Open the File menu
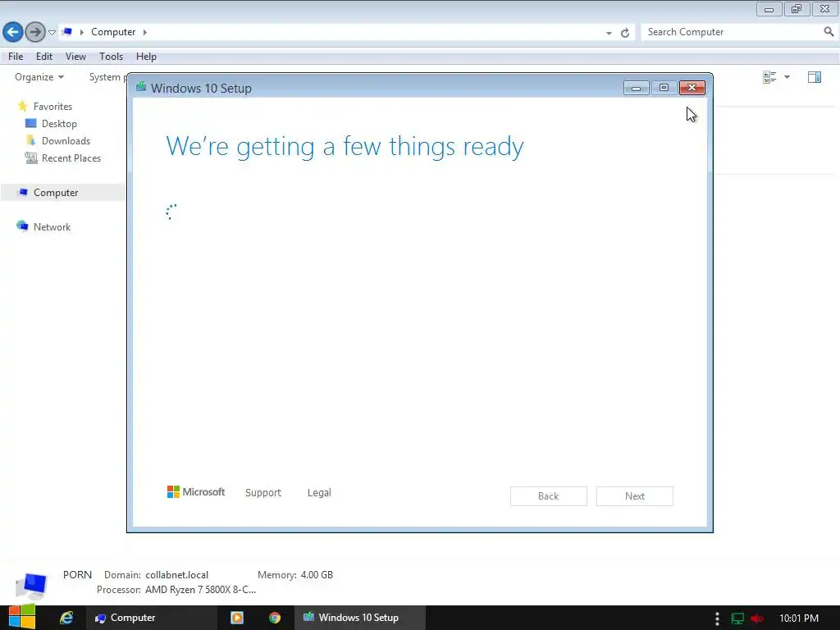Screen dimensions: 840x630 tap(16, 57)
